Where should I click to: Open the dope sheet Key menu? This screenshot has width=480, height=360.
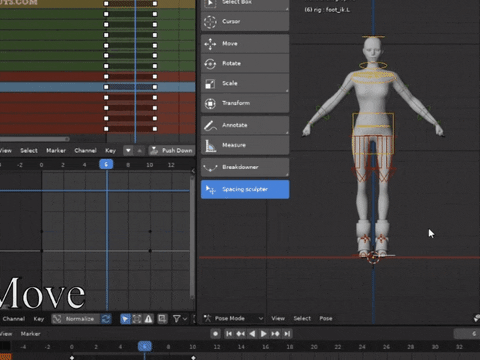[x=110, y=151]
